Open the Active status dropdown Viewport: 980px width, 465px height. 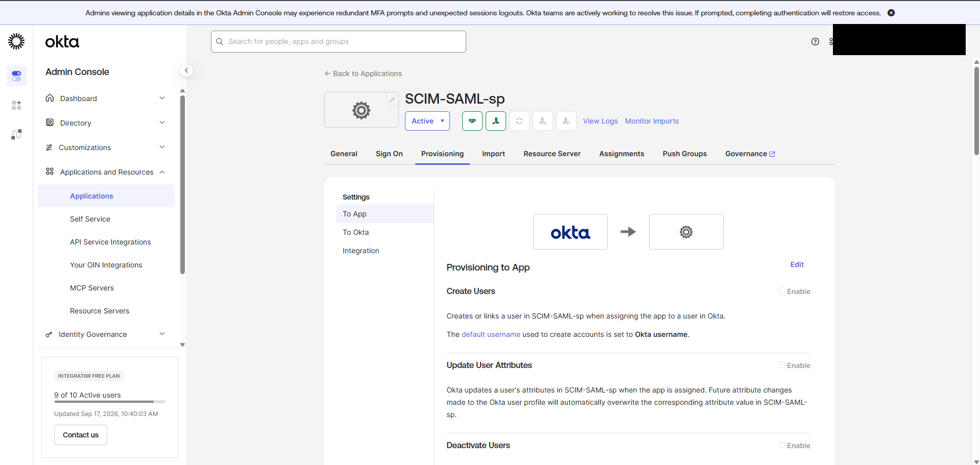click(427, 121)
